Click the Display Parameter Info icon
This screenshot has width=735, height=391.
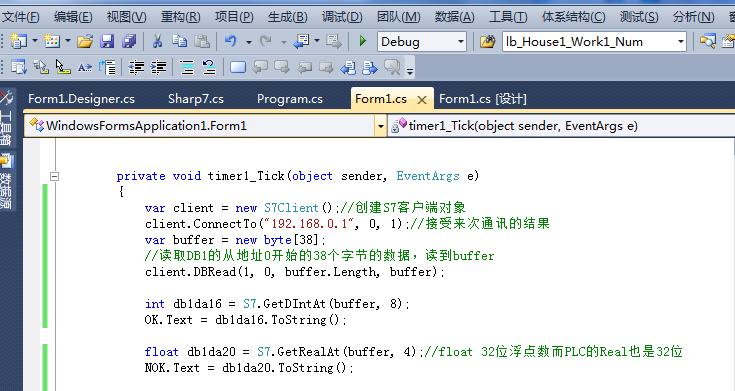tap(41, 67)
